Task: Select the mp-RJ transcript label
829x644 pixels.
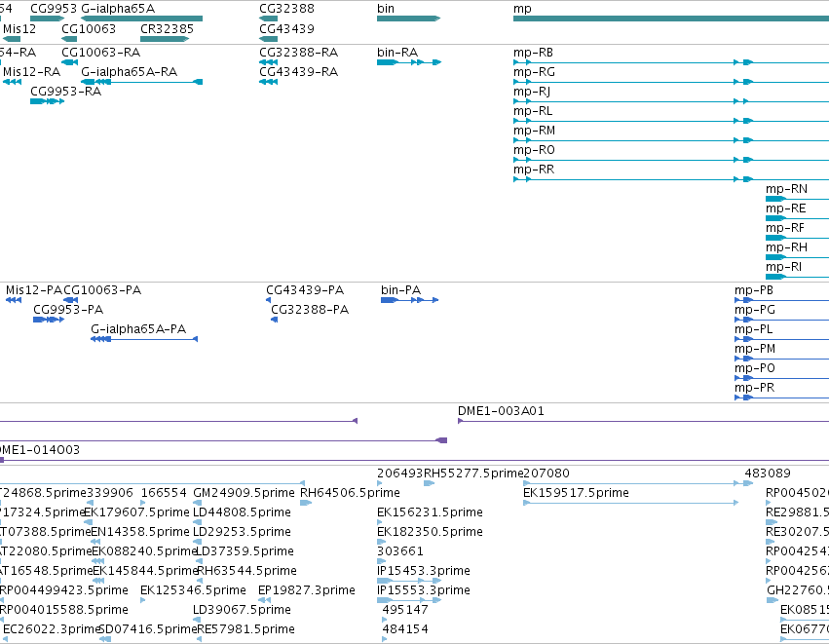Action: (x=532, y=92)
